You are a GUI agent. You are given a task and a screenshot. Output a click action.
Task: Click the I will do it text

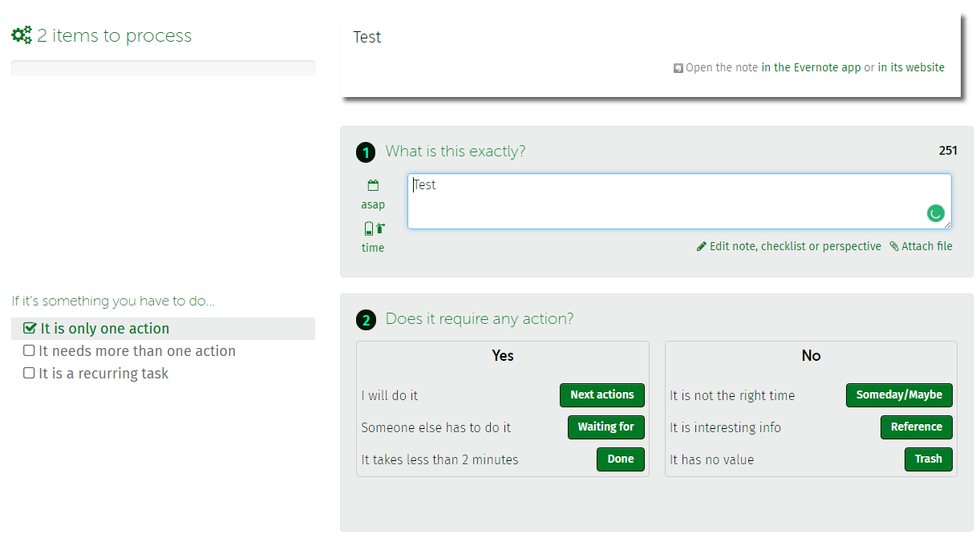390,395
